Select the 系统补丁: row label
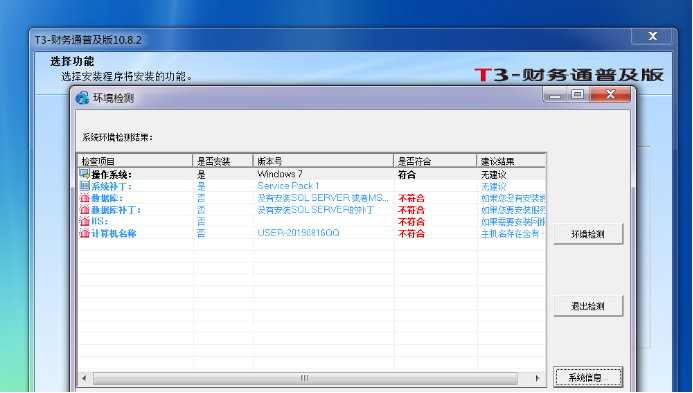The width and height of the screenshot is (693, 393). pyautogui.click(x=111, y=187)
